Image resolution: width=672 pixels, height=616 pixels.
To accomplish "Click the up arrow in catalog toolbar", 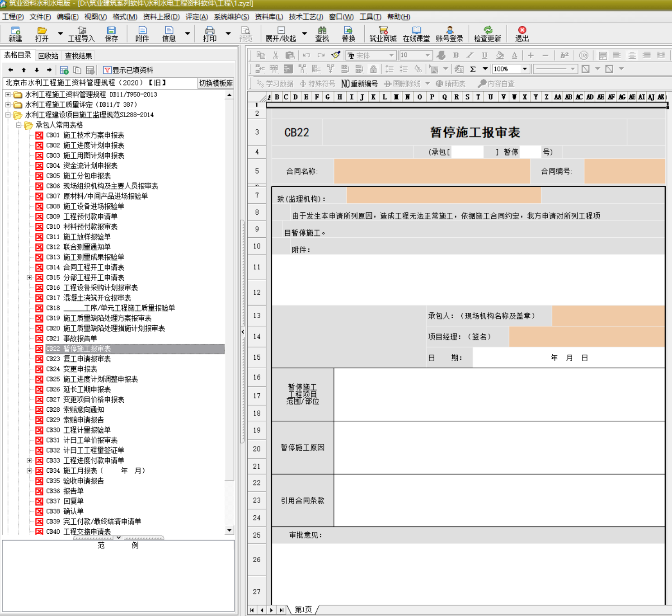I will tap(23, 70).
